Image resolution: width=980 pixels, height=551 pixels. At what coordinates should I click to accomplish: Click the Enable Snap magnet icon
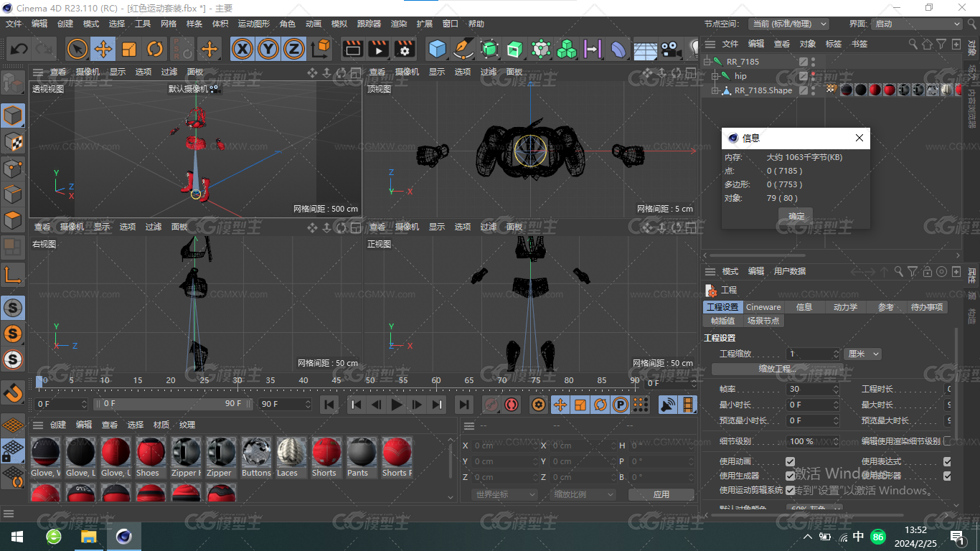13,392
